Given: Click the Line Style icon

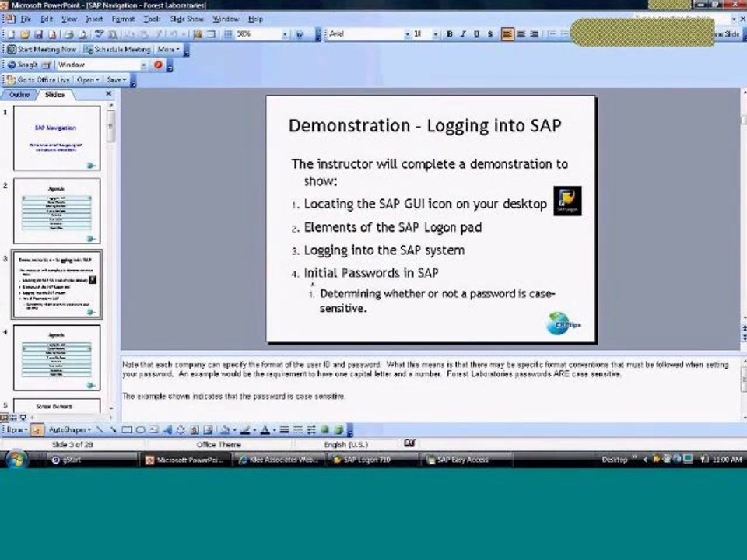Looking at the screenshot, I should pyautogui.click(x=285, y=430).
